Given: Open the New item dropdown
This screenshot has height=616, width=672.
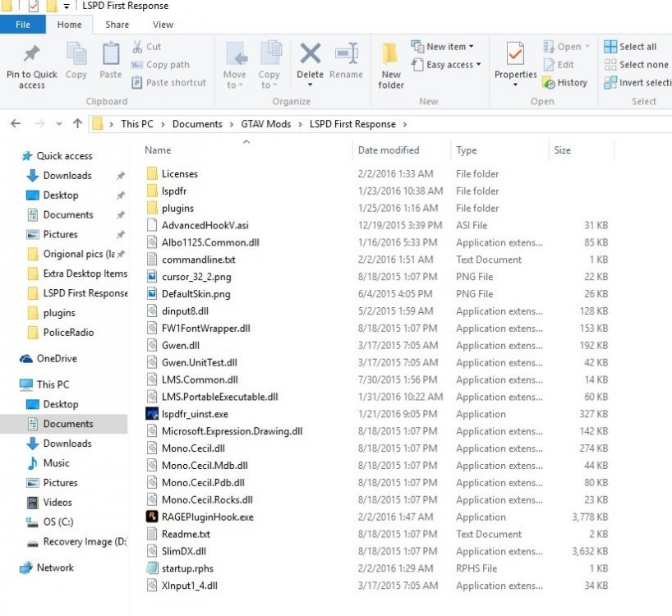Looking at the screenshot, I should click(x=443, y=46).
